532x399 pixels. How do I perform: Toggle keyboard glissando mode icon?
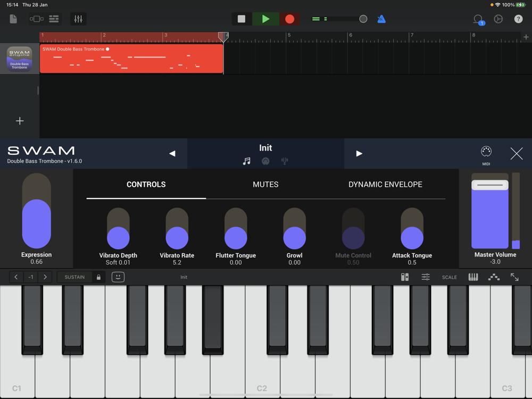[405, 277]
